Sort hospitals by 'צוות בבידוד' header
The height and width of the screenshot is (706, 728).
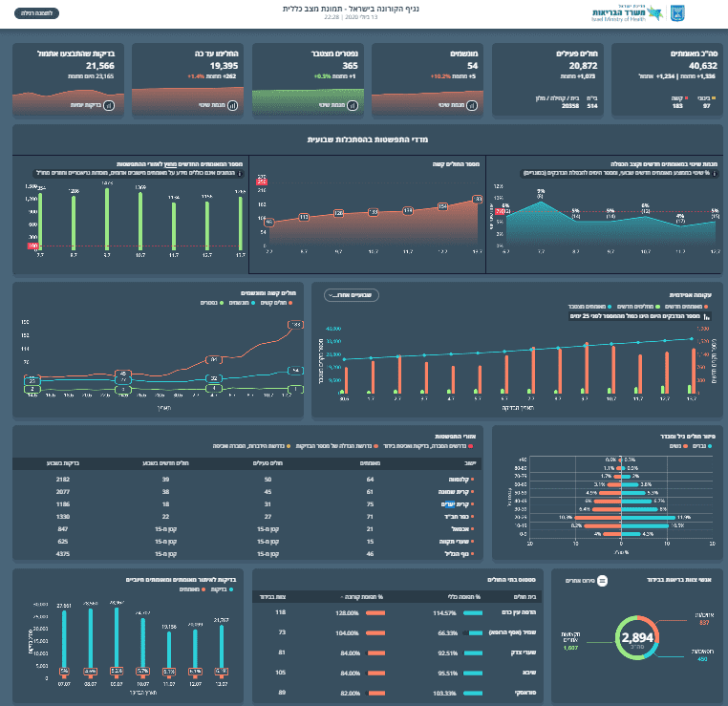tap(272, 597)
